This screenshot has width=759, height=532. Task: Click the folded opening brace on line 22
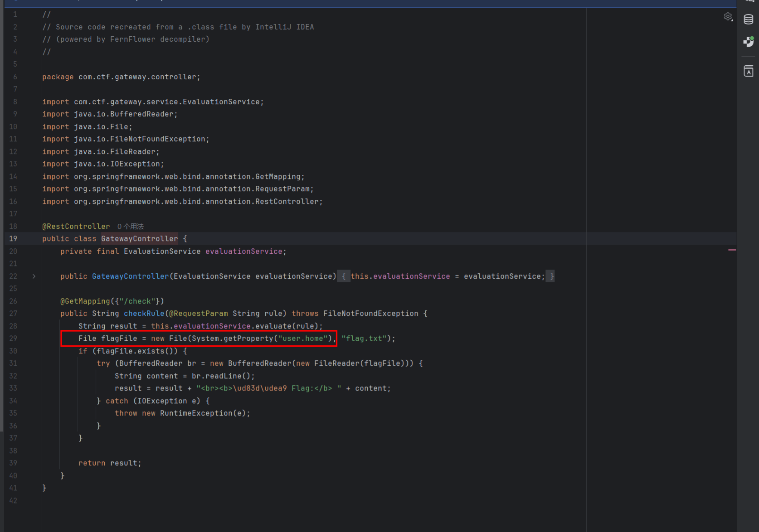click(344, 276)
